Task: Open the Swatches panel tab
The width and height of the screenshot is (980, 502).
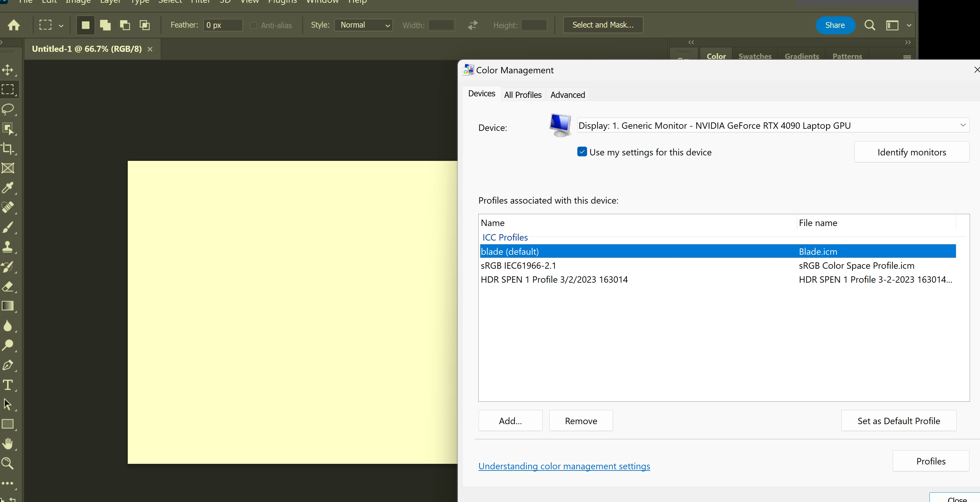Action: click(755, 56)
